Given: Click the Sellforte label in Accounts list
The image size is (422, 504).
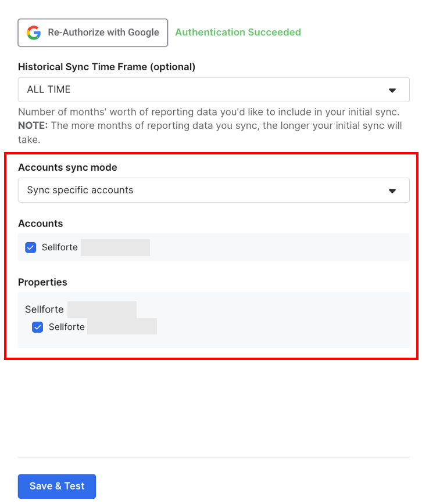Looking at the screenshot, I should point(59,247).
